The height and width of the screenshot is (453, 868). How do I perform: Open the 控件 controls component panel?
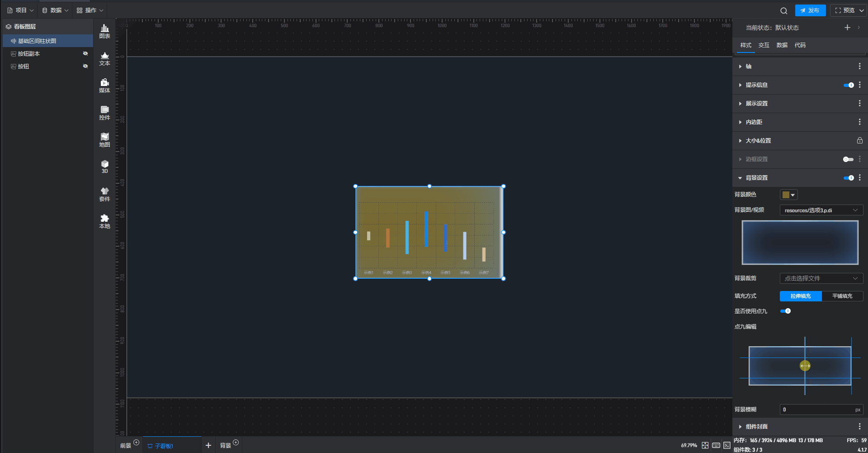point(104,113)
